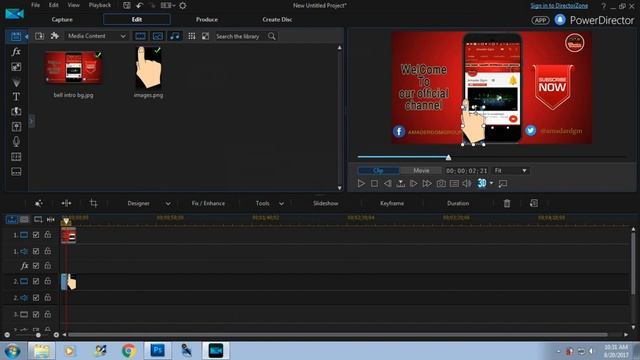Viewport: 640px width, 360px height.
Task: Open the Effect Room (fx) in sidebar
Action: 16,52
